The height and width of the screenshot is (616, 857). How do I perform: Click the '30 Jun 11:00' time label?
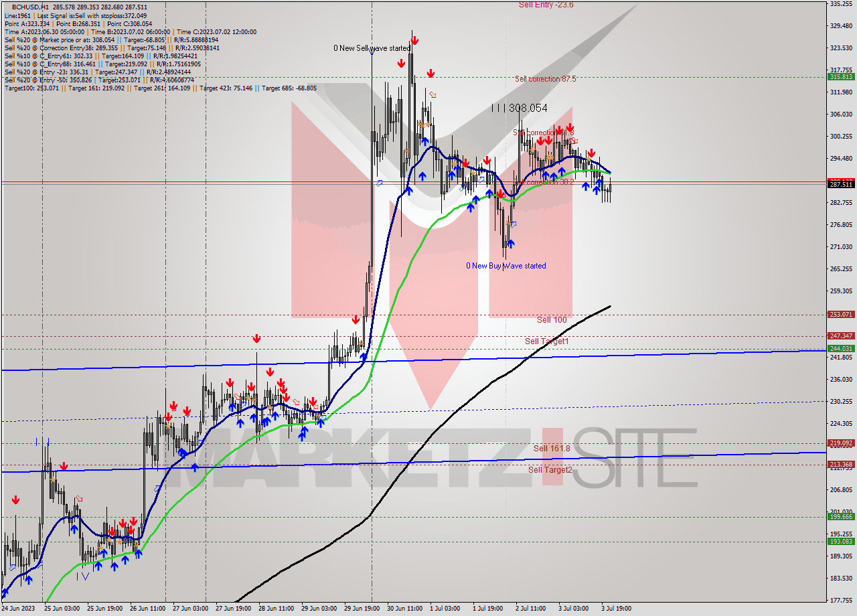coord(406,609)
